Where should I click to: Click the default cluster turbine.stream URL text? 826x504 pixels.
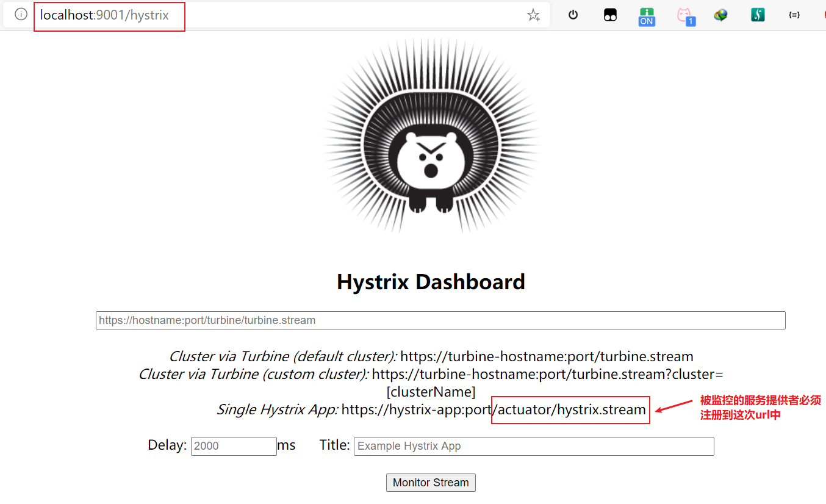point(547,356)
